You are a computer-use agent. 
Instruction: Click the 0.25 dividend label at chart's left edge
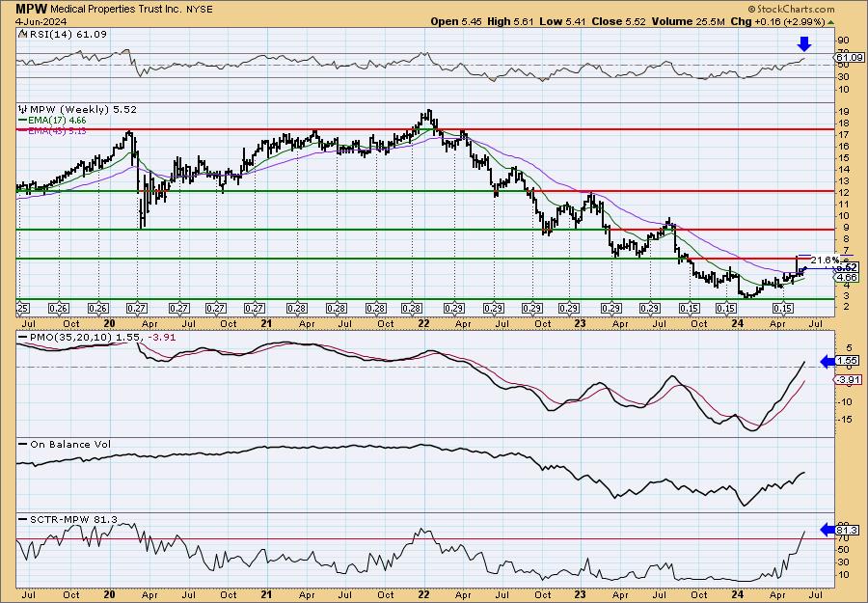pyautogui.click(x=23, y=308)
